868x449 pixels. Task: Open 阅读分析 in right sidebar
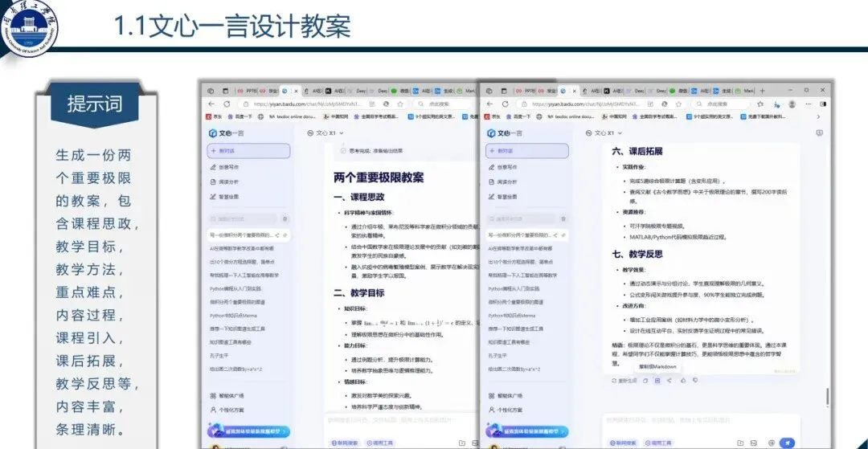(x=502, y=182)
